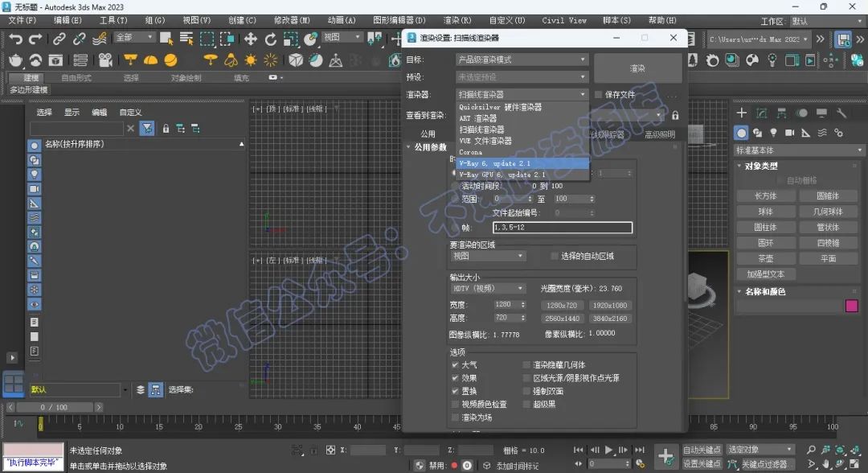Screen dimensions: 868x473
Task: Open the 全部 selection filter dropdown
Action: 134,38
